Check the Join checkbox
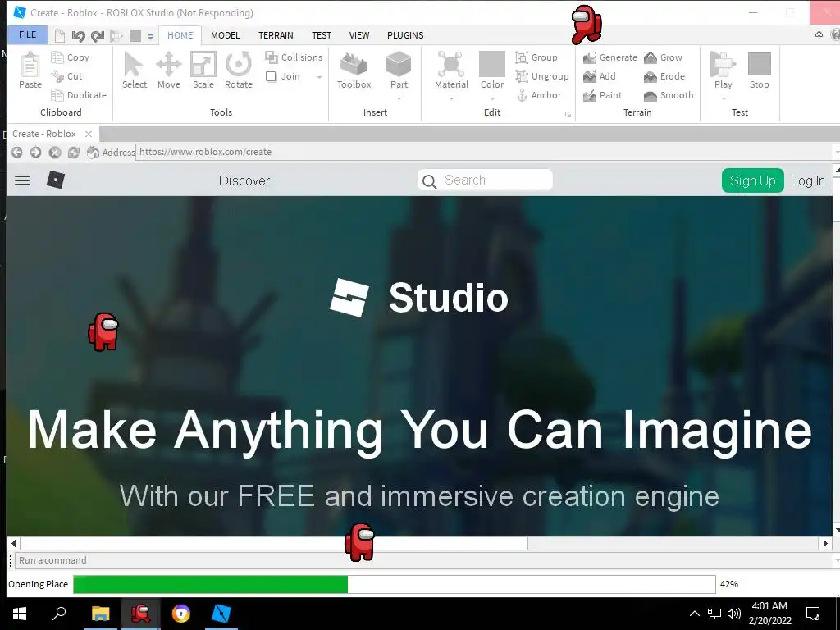Viewport: 840px width, 630px height. [x=271, y=76]
